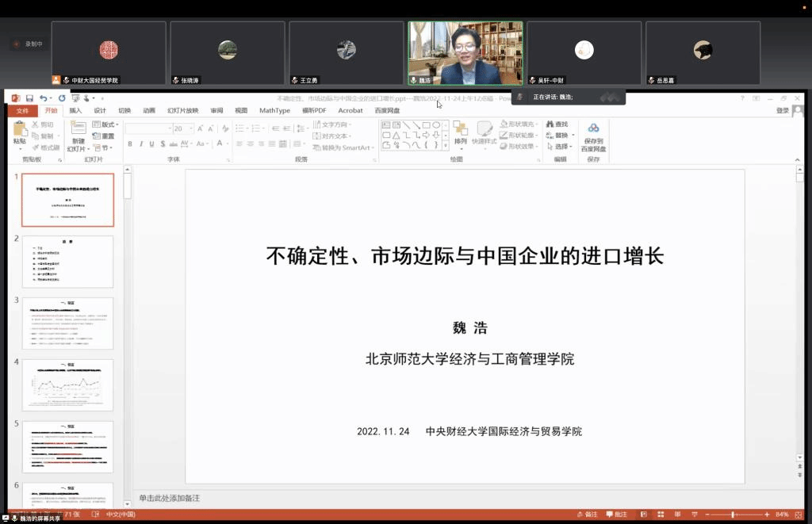Open the font size dropdown

click(x=190, y=128)
